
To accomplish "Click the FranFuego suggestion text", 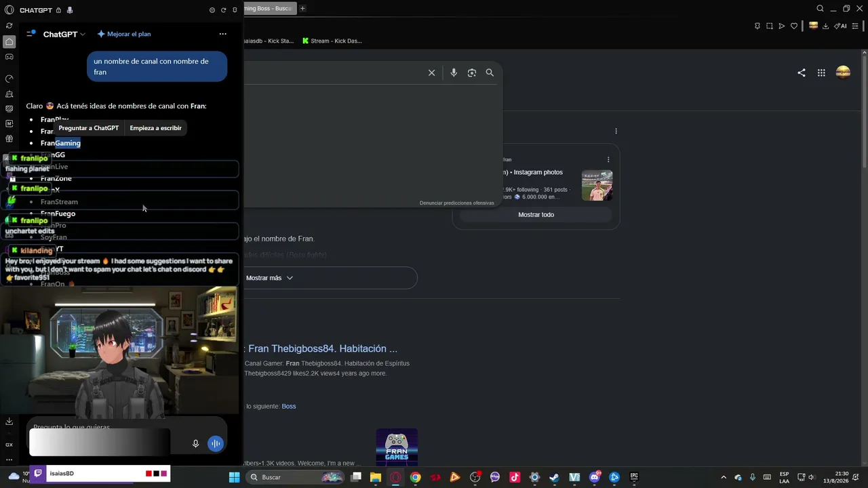I will coord(58,213).
